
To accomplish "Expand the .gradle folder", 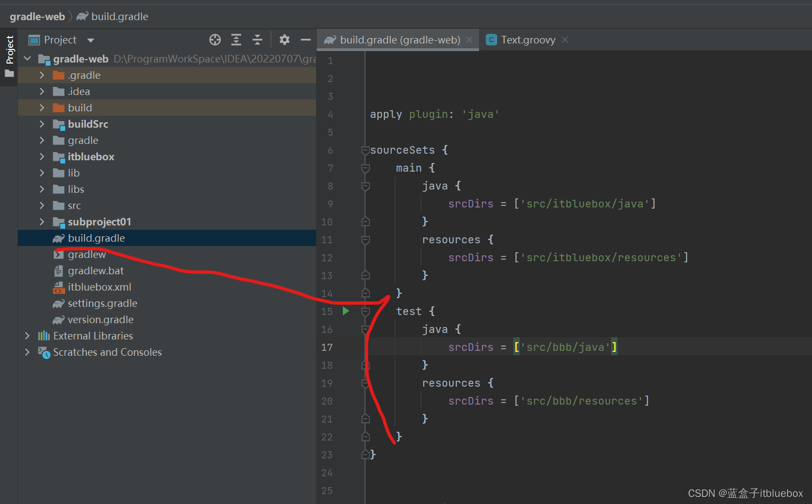I will 42,75.
